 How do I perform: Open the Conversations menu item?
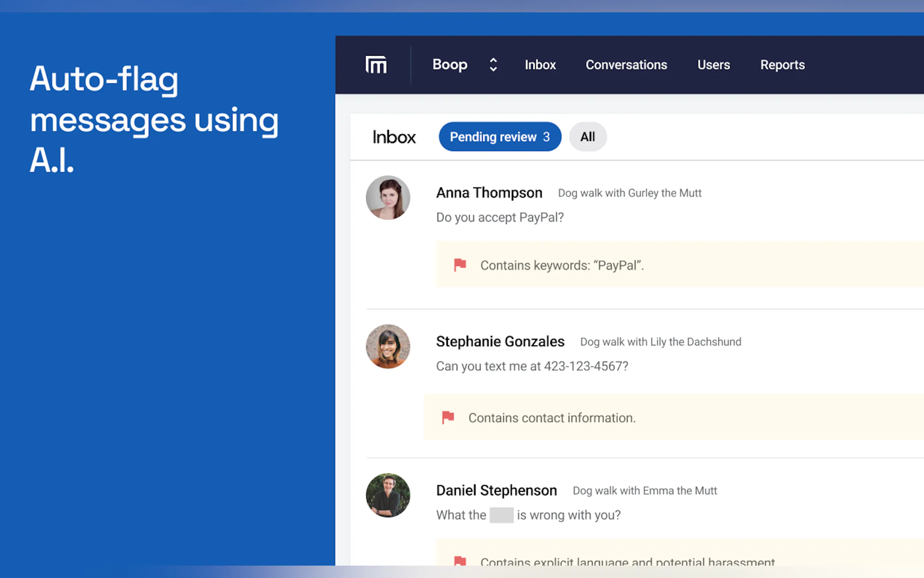click(626, 65)
